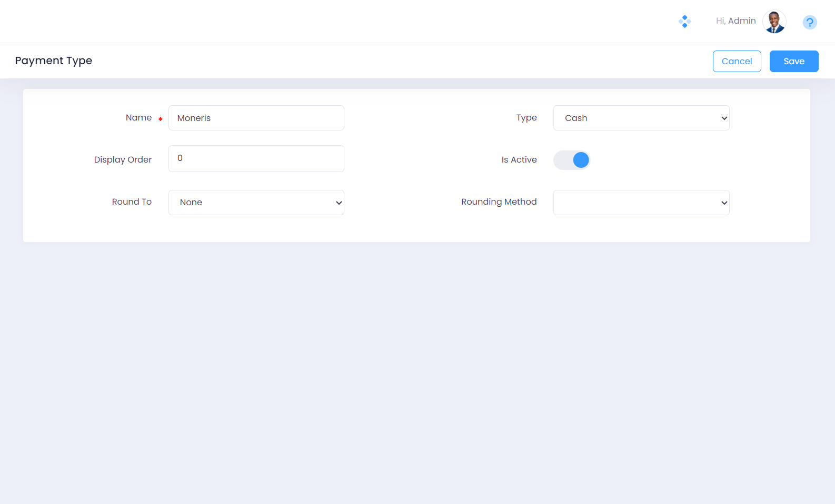
Task: Click the Round To label
Action: coord(132,202)
